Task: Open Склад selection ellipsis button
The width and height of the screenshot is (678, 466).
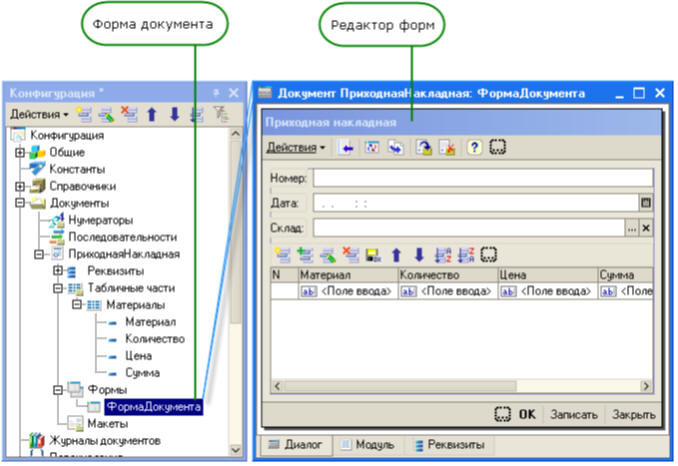Action: (632, 228)
